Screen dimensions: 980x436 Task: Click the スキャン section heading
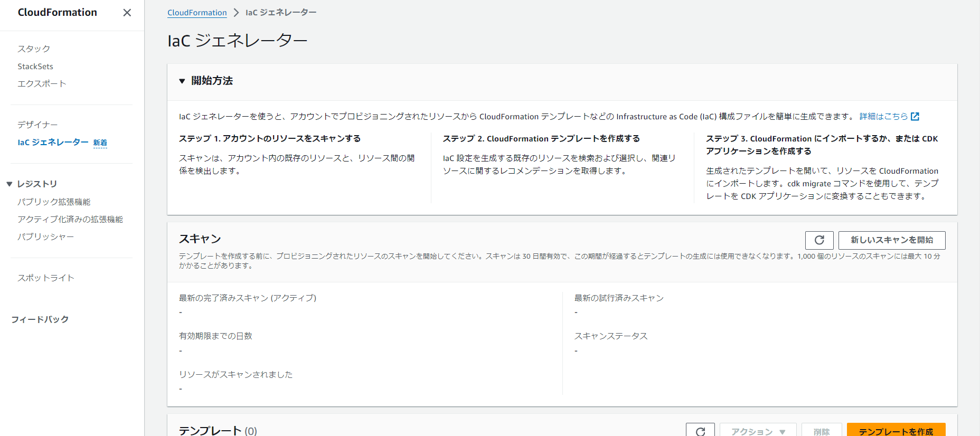(x=200, y=239)
